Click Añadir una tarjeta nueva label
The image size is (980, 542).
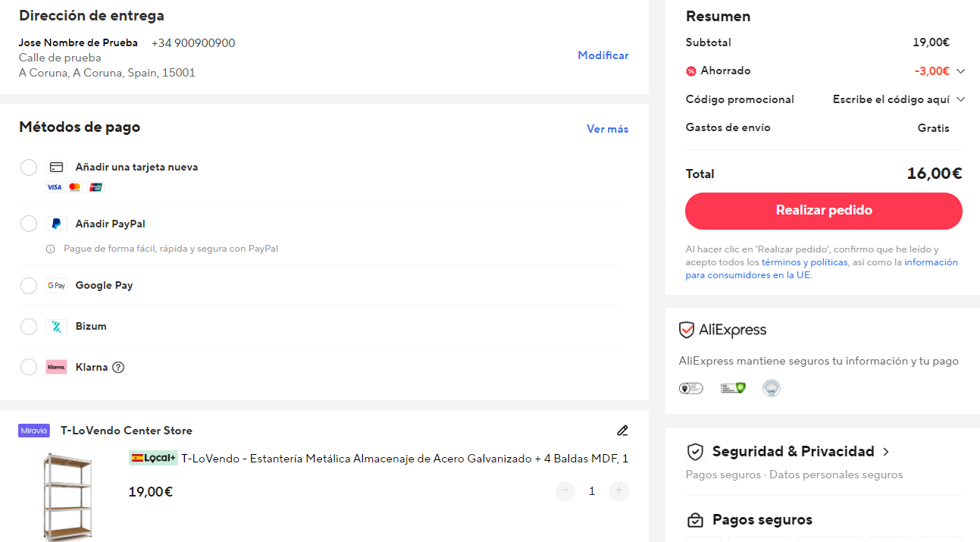(x=136, y=168)
